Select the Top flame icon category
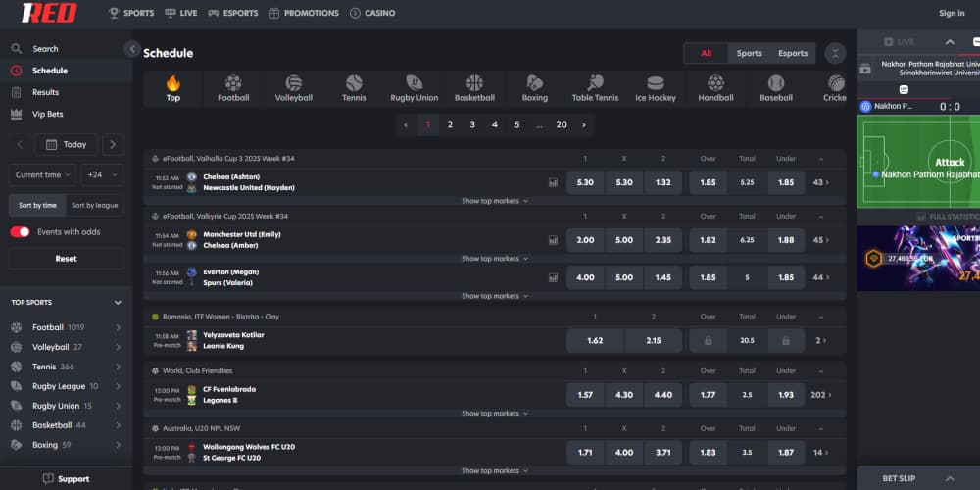Screen dimensions: 980x490 point(173,88)
